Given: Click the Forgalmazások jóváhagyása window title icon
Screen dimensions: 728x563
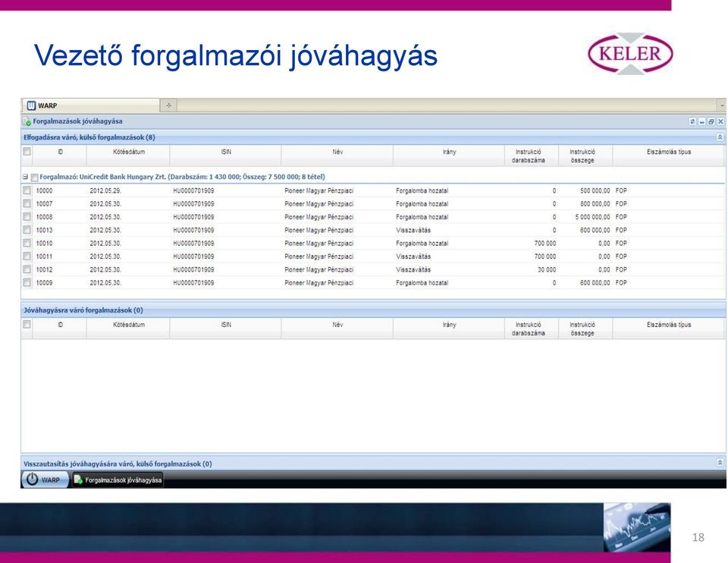Looking at the screenshot, I should click(27, 121).
